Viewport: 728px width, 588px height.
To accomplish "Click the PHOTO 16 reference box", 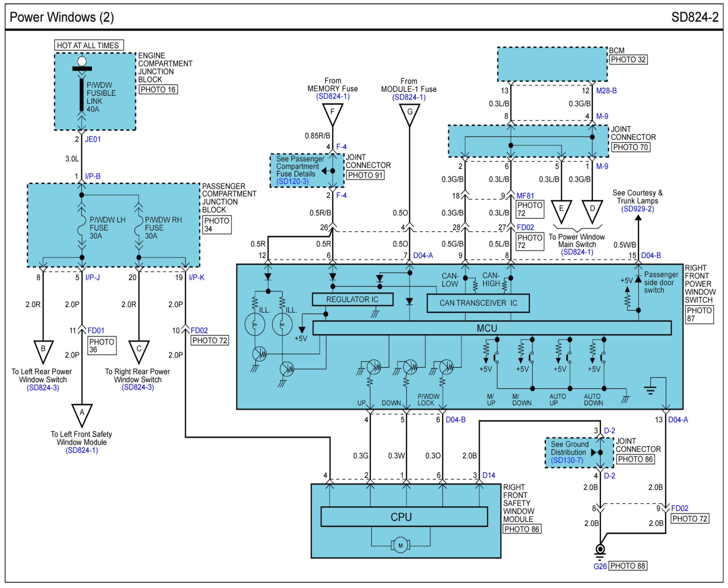I will pyautogui.click(x=158, y=89).
